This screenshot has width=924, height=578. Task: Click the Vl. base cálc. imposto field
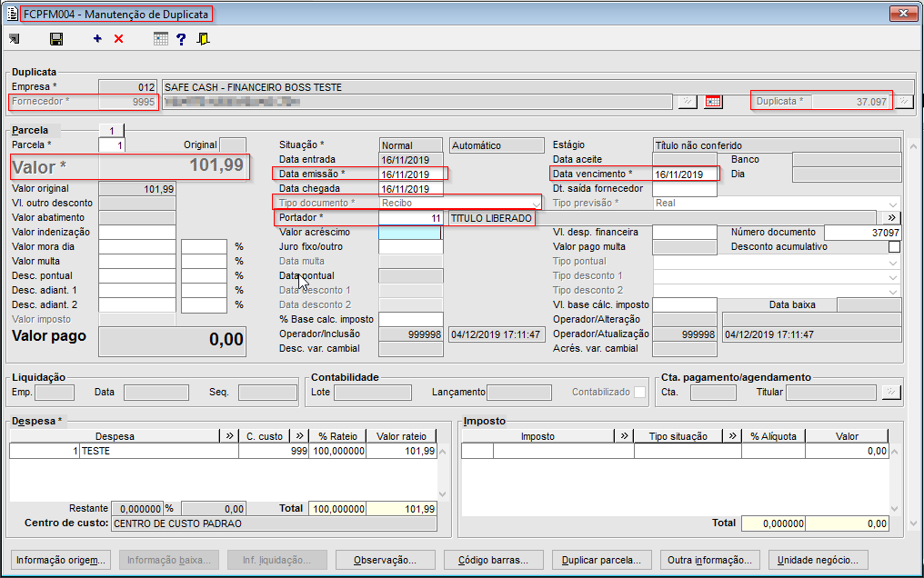point(685,304)
